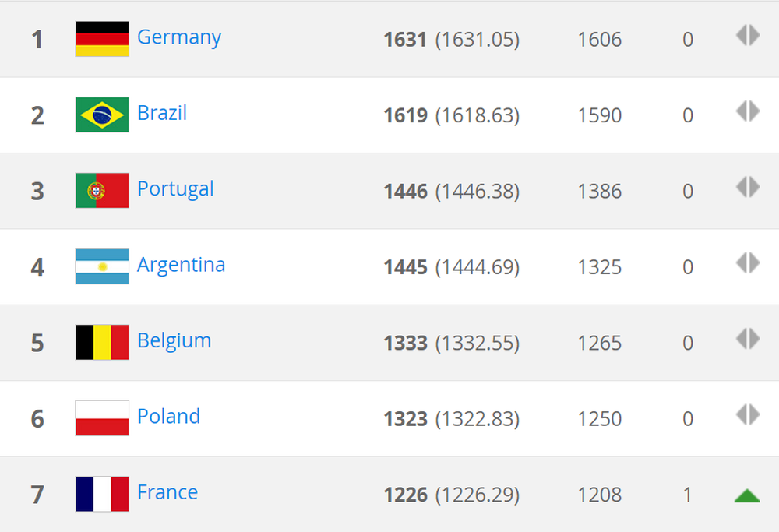Click Brazil's total points 1619
779x532 pixels.
pyautogui.click(x=405, y=115)
